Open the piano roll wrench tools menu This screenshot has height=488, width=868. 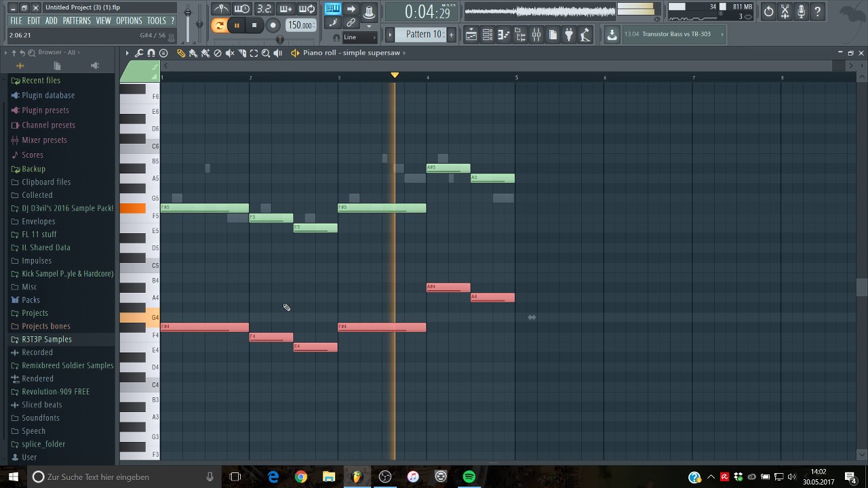[139, 53]
